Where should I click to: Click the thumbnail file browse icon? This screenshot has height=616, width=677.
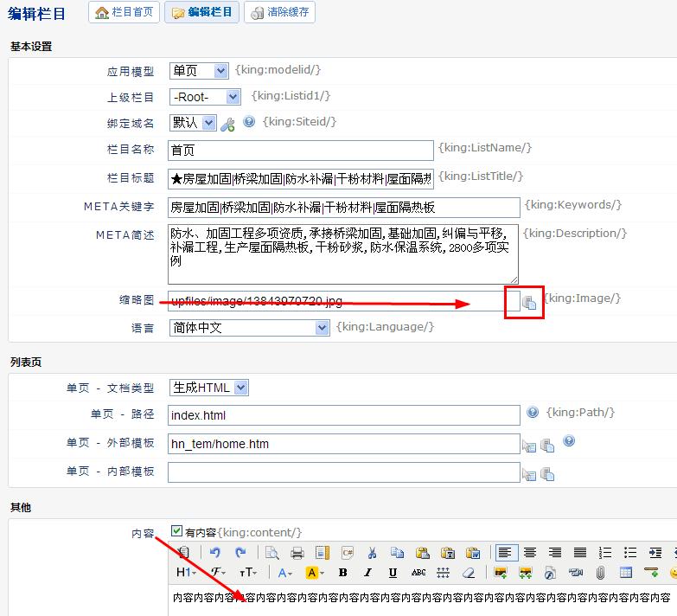coord(529,302)
